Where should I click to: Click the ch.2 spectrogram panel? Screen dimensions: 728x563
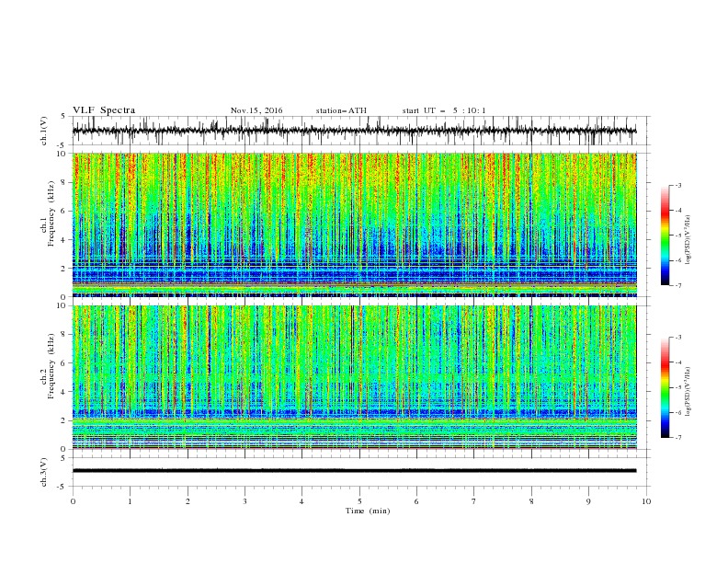coord(354,377)
